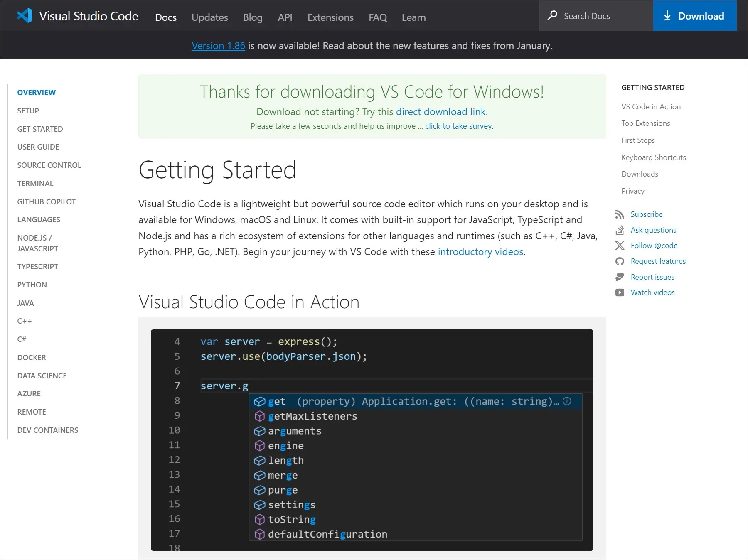Open the Docs menu item
Image resolution: width=748 pixels, height=560 pixels.
(166, 17)
